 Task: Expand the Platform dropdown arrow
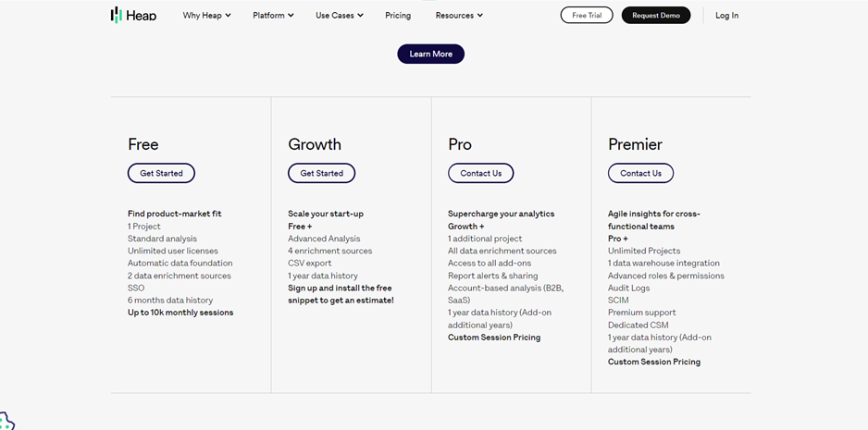point(291,16)
